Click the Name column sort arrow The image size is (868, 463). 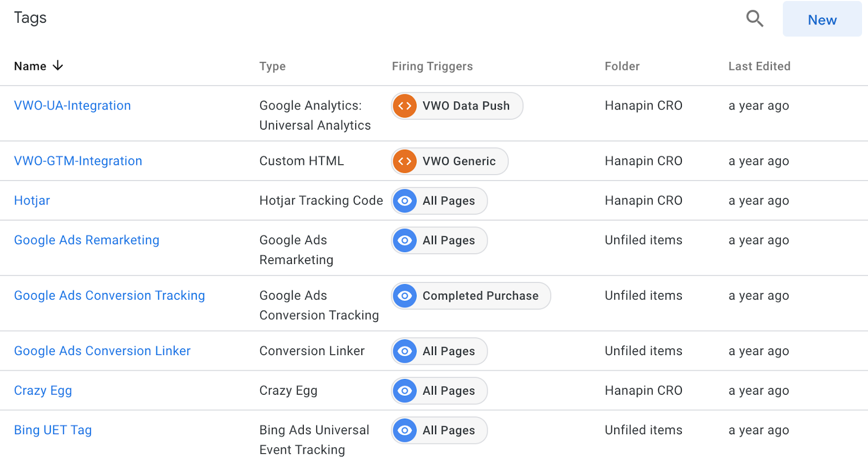[x=58, y=66]
